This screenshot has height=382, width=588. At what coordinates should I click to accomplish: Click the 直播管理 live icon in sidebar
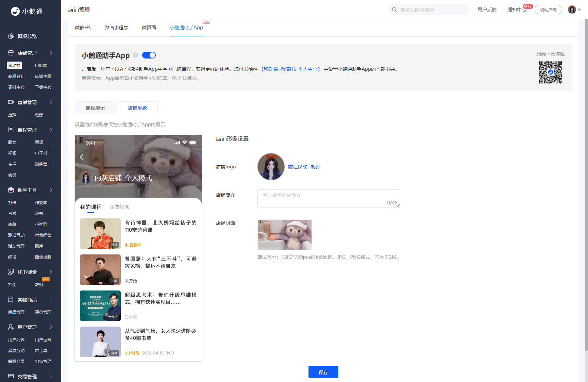11,102
